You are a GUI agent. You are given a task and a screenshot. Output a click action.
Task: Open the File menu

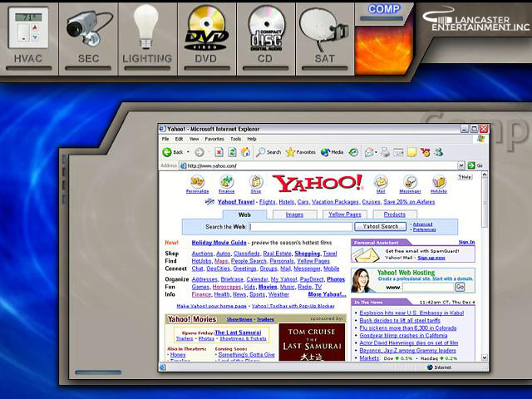165,139
